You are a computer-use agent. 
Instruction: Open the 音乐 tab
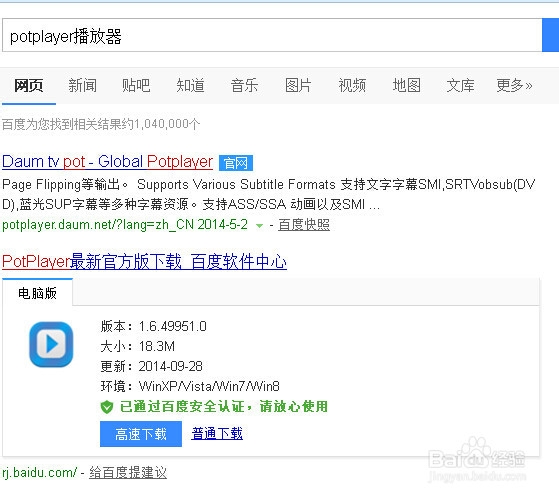point(244,86)
